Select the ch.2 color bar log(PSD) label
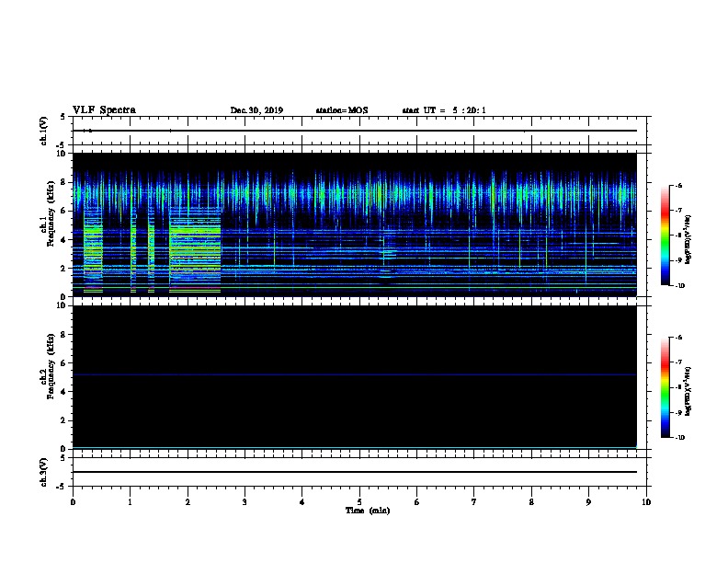Image resolution: width=728 pixels, height=563 pixels. pos(688,392)
